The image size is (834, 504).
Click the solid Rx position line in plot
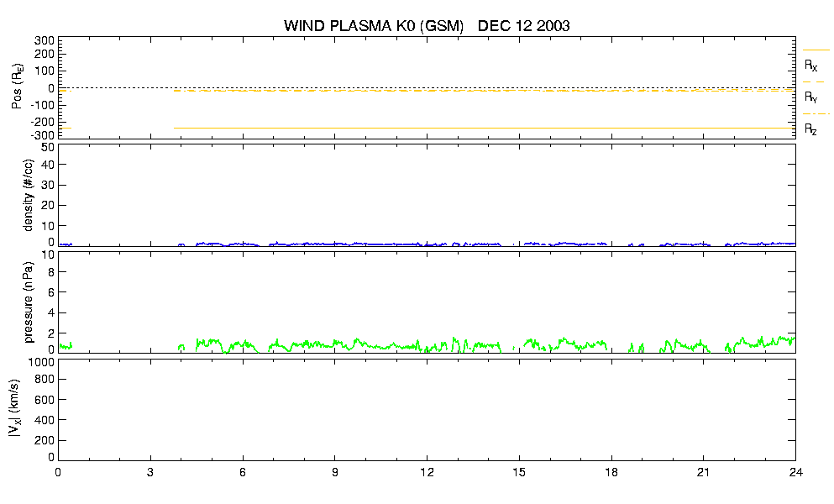(x=484, y=129)
